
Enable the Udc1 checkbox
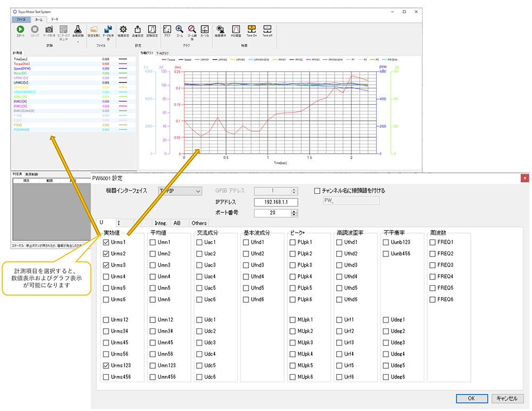pyautogui.click(x=199, y=320)
